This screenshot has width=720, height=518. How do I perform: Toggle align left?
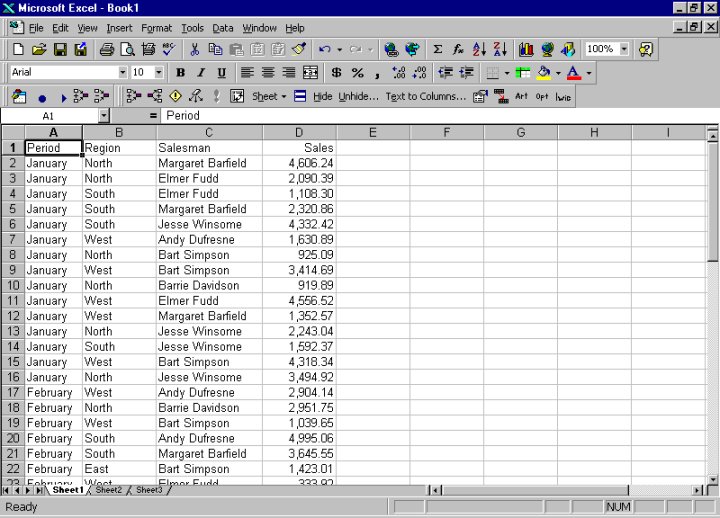248,73
